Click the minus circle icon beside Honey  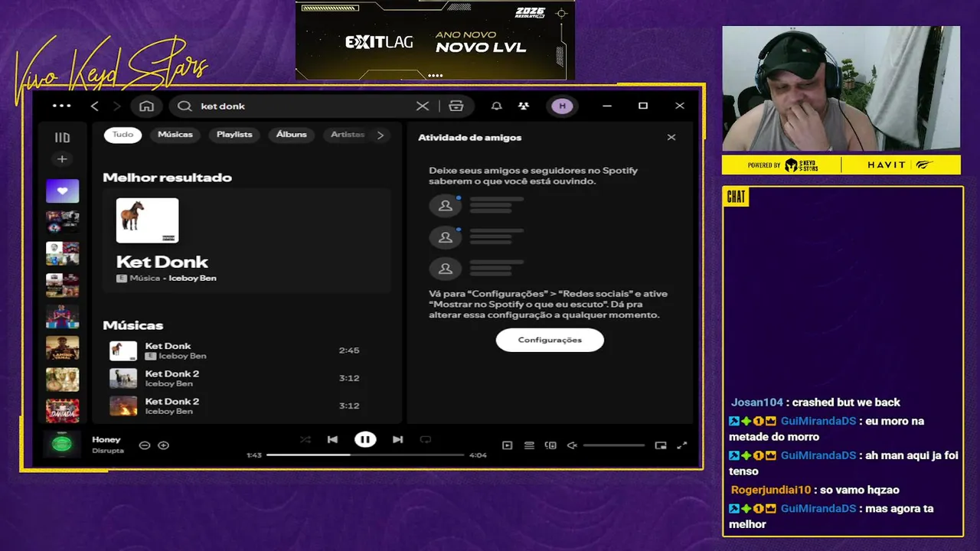coord(144,445)
